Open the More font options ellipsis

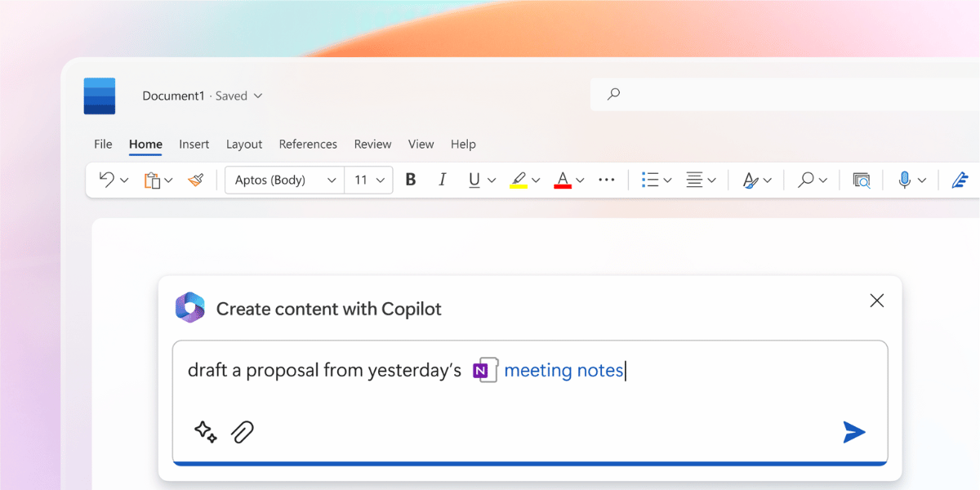(607, 180)
